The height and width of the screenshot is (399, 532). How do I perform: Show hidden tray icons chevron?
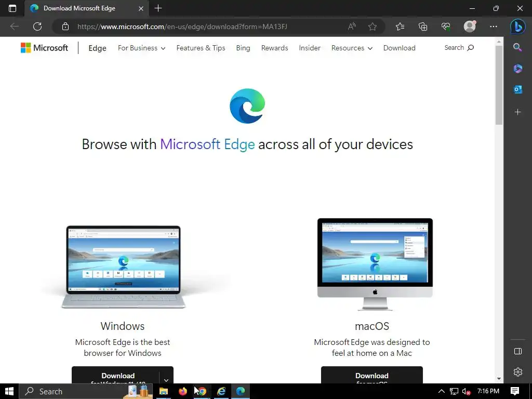442,391
